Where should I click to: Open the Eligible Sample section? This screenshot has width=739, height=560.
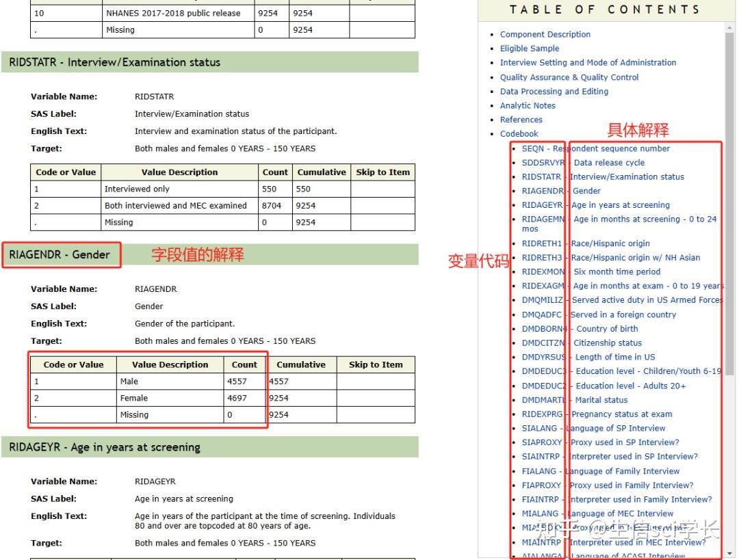530,48
